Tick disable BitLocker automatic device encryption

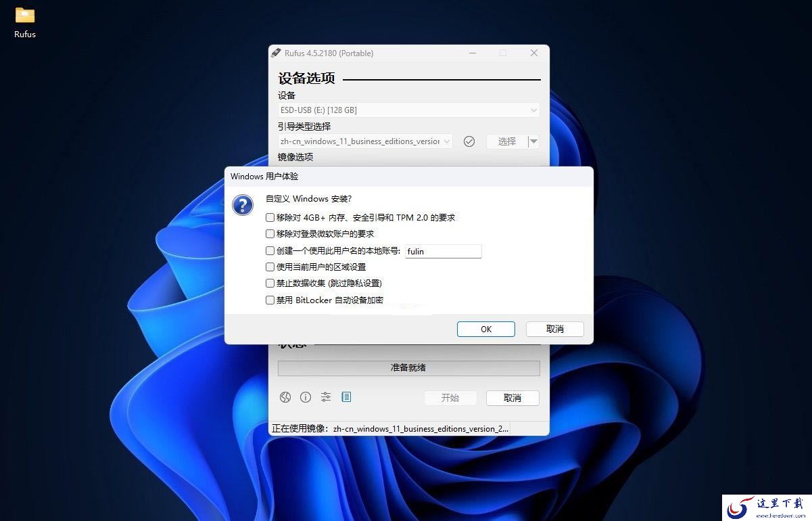pyautogui.click(x=270, y=300)
